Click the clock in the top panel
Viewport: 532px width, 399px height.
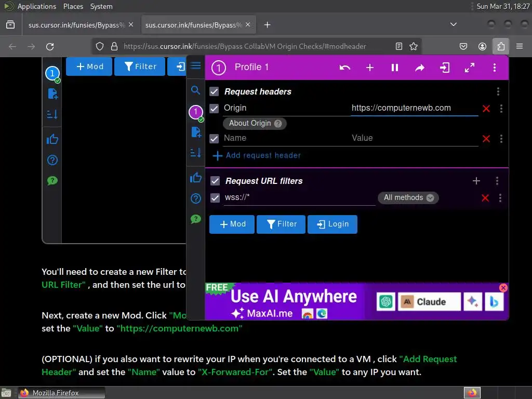point(503,6)
